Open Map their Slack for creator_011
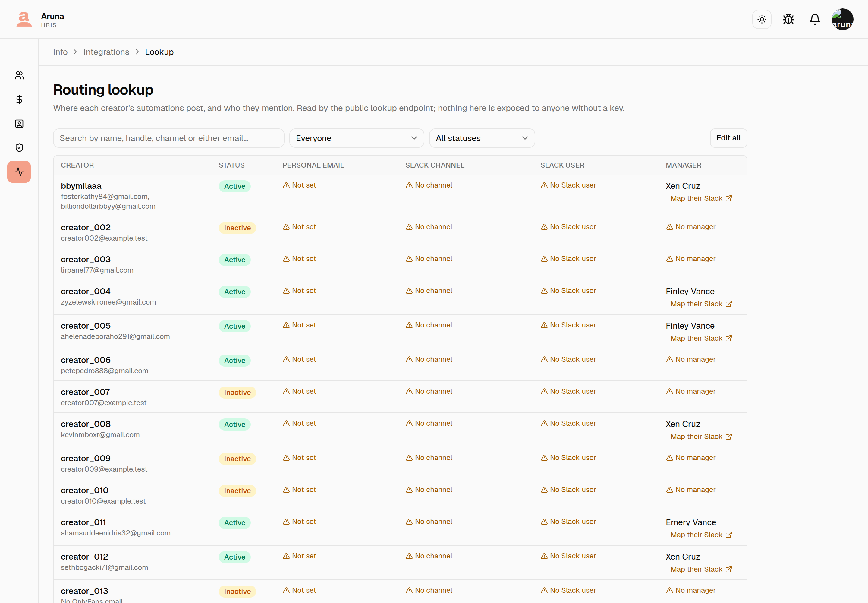Image resolution: width=868 pixels, height=603 pixels. (701, 535)
